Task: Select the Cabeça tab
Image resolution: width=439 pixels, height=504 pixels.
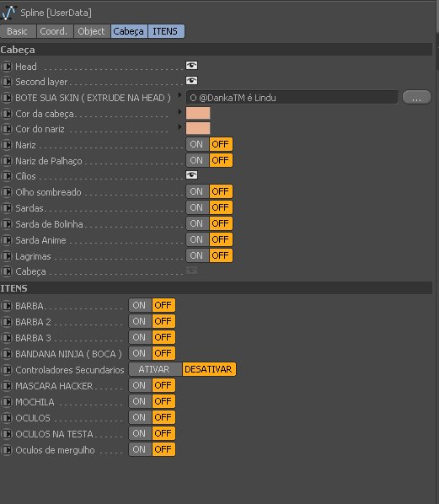Action: tap(129, 31)
